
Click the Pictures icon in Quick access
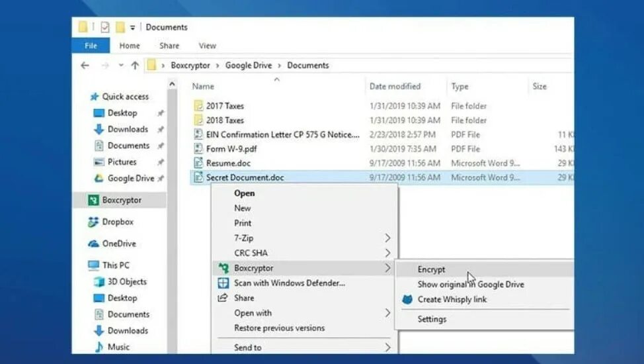point(99,162)
